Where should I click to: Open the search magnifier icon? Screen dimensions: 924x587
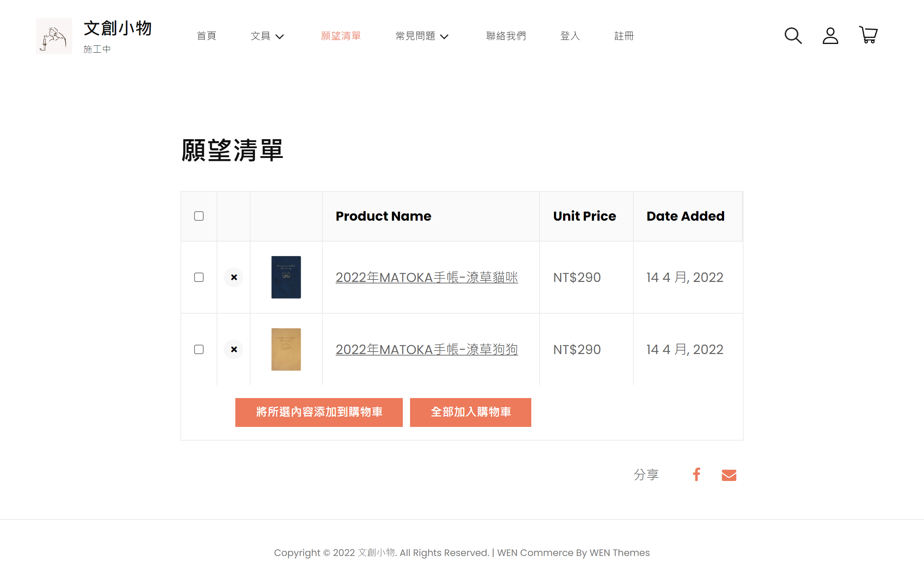(x=793, y=36)
